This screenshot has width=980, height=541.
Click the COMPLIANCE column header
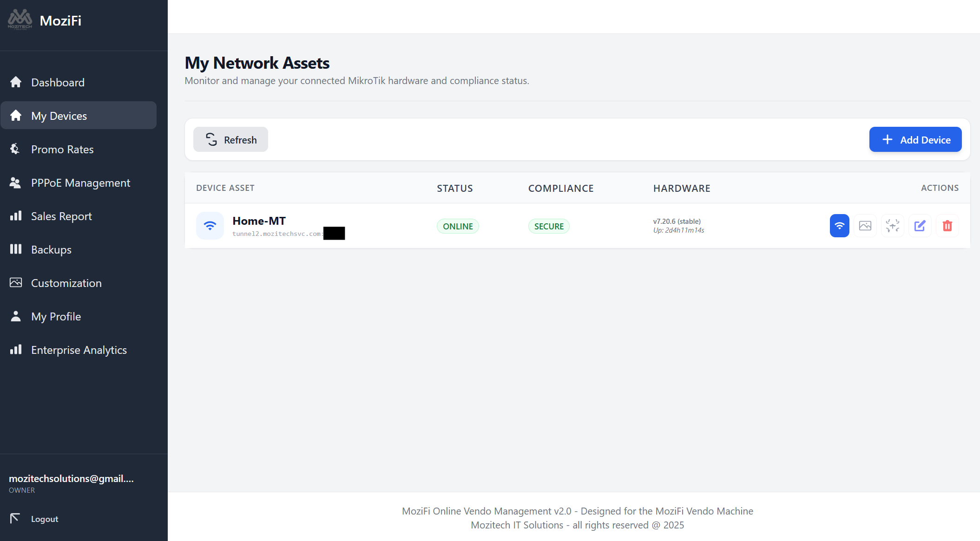coord(561,188)
